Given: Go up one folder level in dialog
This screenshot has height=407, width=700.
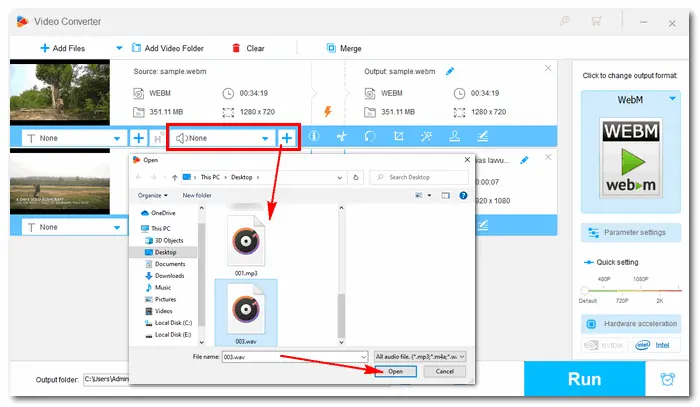Looking at the screenshot, I should (x=175, y=177).
